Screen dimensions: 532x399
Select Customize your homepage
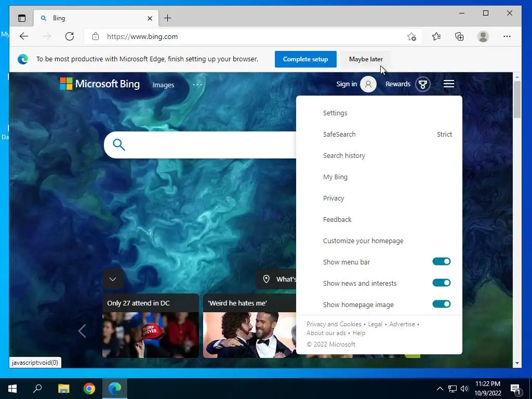[x=363, y=241]
